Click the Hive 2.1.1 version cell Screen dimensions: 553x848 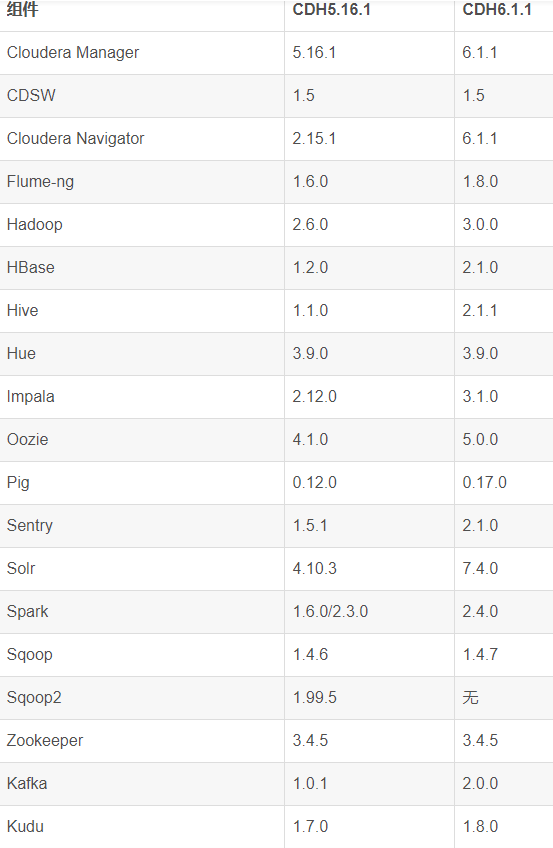[479, 310]
